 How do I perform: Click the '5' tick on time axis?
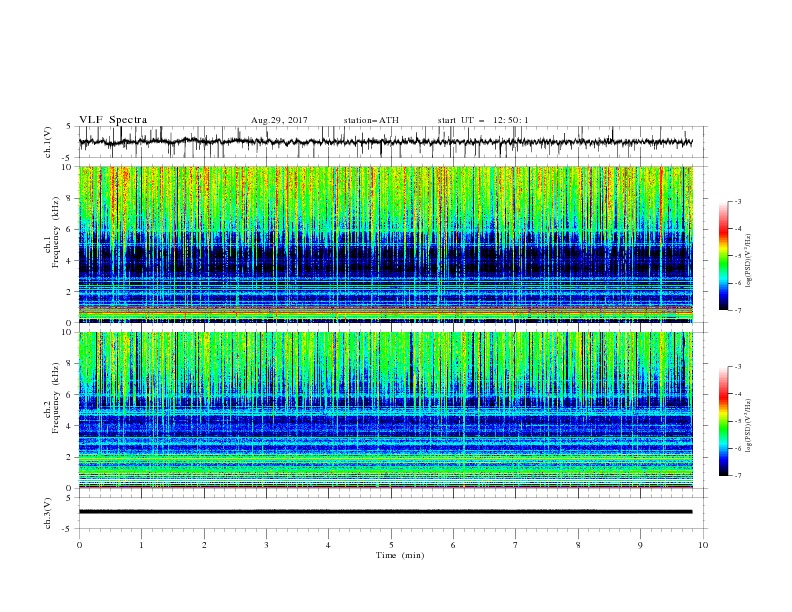click(x=391, y=545)
